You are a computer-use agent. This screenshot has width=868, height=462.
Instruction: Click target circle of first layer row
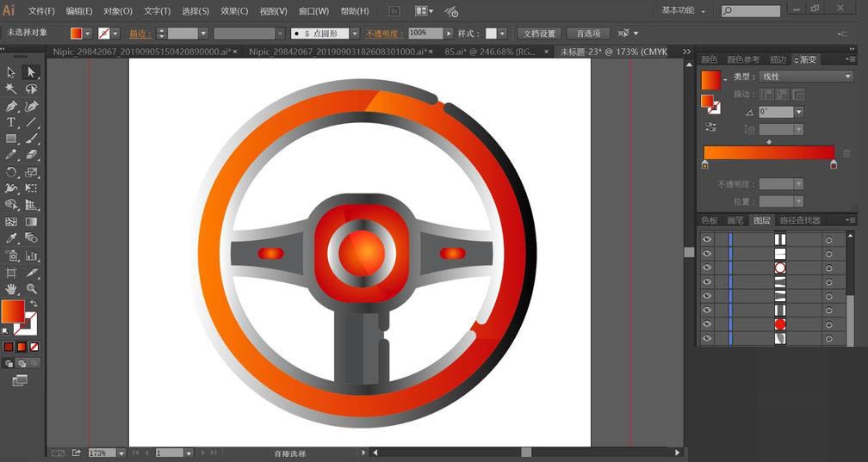(x=828, y=239)
